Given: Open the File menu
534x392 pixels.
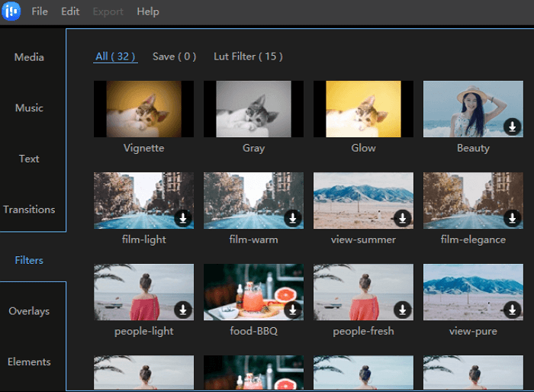Looking at the screenshot, I should click(40, 11).
